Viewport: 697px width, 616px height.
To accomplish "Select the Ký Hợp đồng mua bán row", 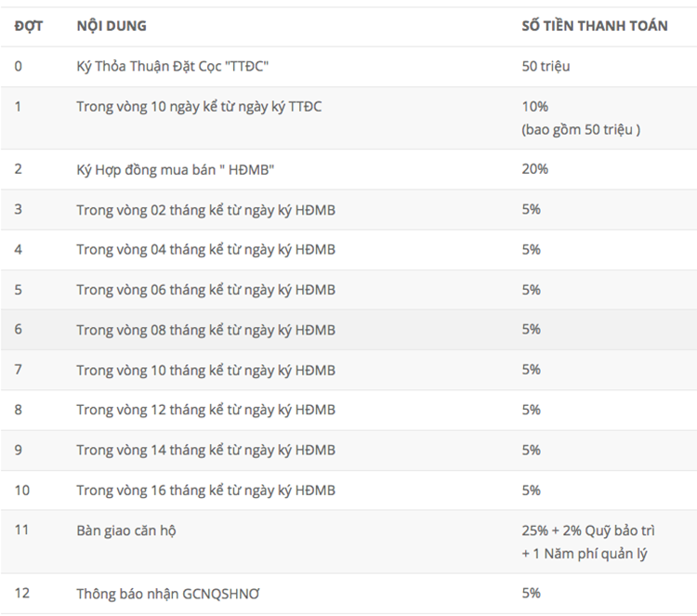I will pyautogui.click(x=348, y=169).
